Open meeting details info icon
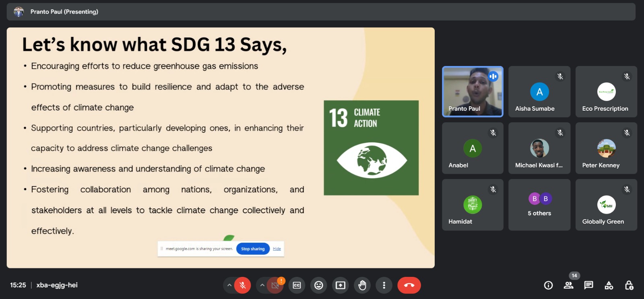 [548, 285]
